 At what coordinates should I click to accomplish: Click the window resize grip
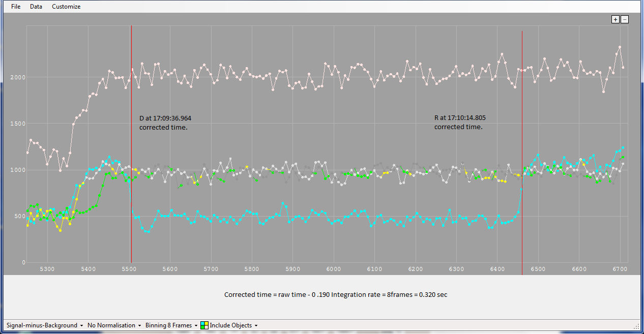pos(636,326)
